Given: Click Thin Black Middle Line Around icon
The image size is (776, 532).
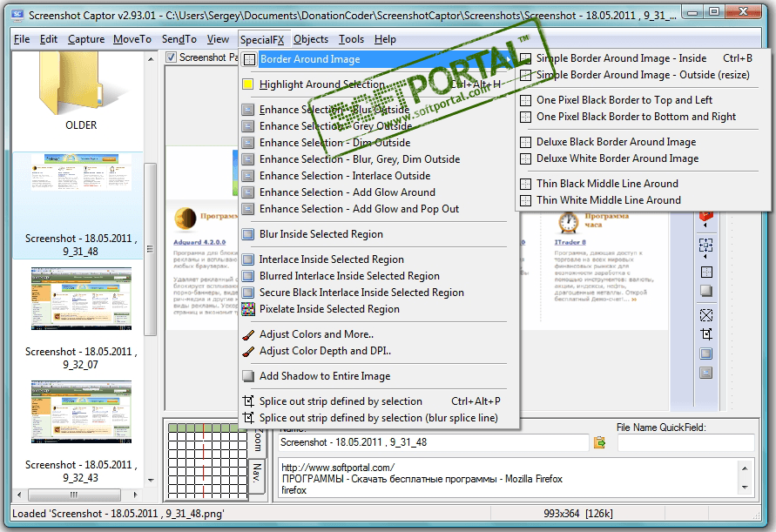Looking at the screenshot, I should click(x=525, y=184).
